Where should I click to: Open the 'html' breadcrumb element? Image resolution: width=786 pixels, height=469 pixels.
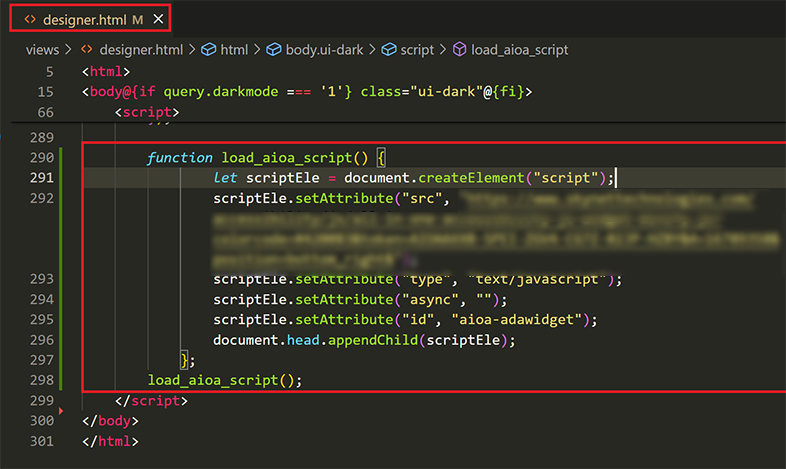(234, 50)
